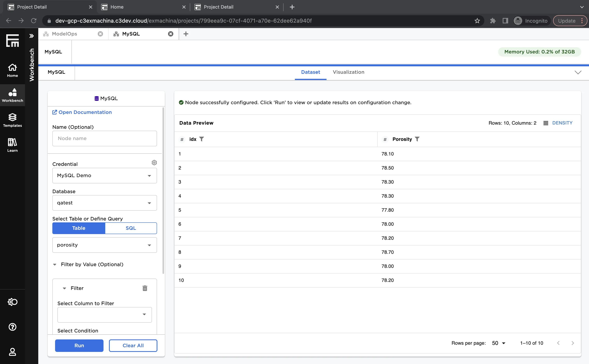Click the filter icon on the idx column
This screenshot has width=589, height=364.
[x=202, y=139]
